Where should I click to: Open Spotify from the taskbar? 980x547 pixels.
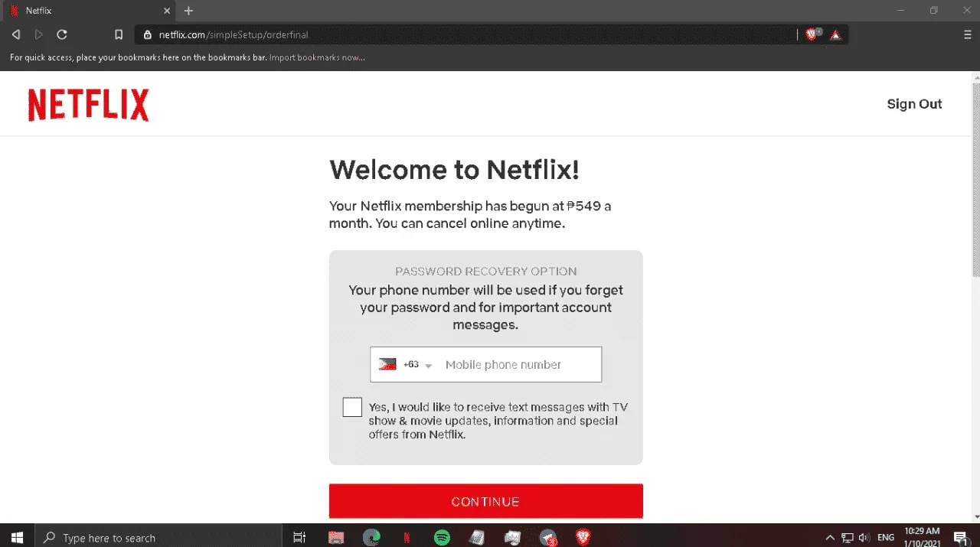coord(442,538)
